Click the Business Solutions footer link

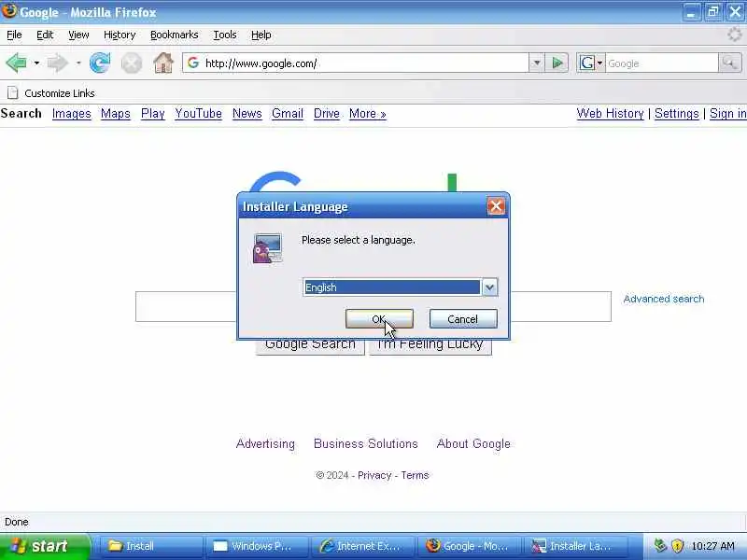pyautogui.click(x=365, y=444)
